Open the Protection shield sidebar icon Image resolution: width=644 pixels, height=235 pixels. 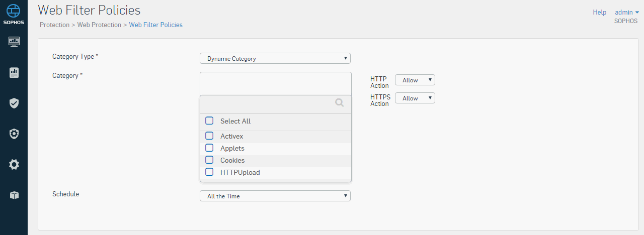click(14, 103)
